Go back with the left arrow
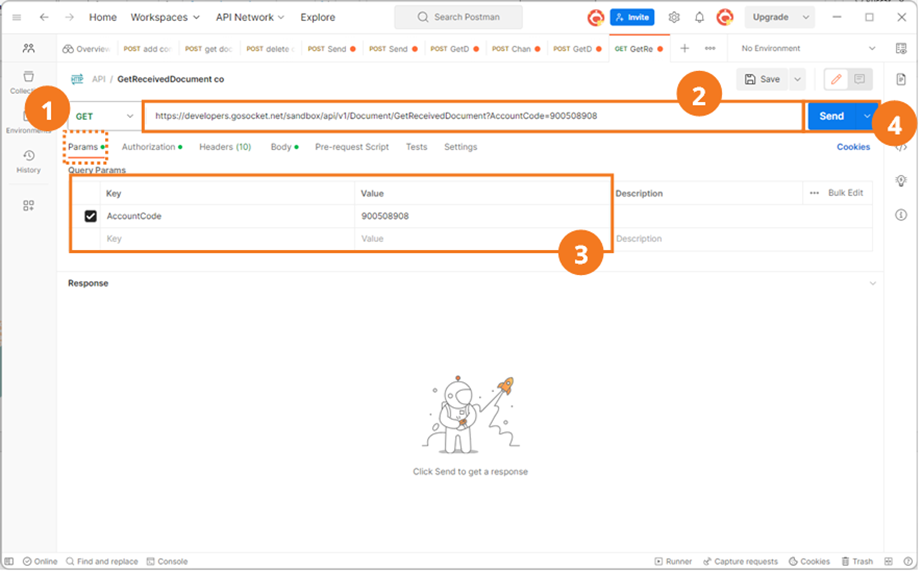 (44, 17)
